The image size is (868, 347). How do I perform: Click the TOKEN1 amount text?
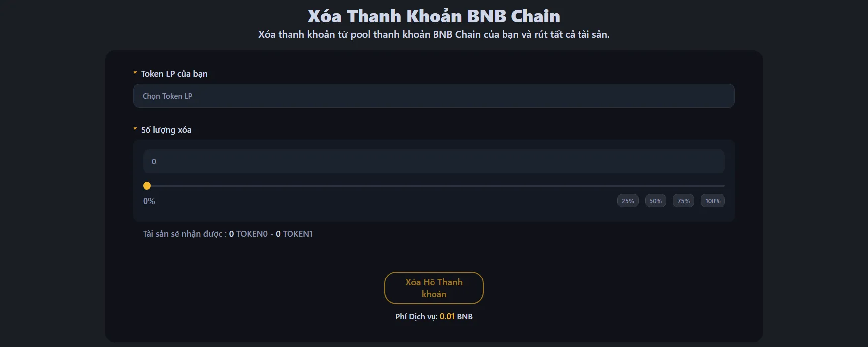tap(294, 234)
